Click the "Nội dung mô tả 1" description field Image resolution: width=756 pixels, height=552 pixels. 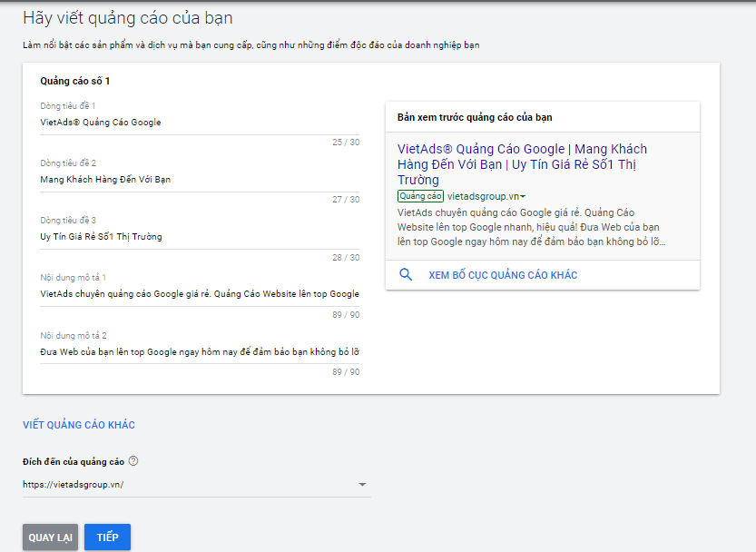[200, 295]
